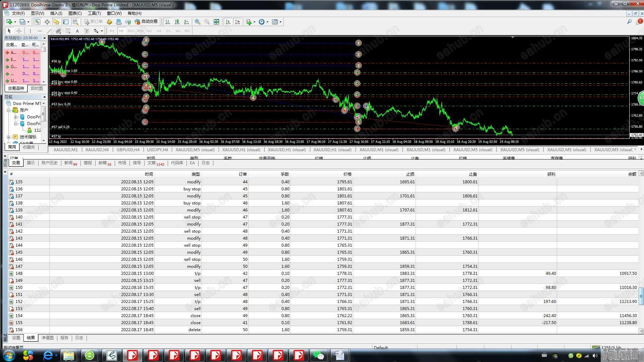The width and height of the screenshot is (644, 362).
Task: Click the tile windows grid icon
Action: pyautogui.click(x=216, y=22)
